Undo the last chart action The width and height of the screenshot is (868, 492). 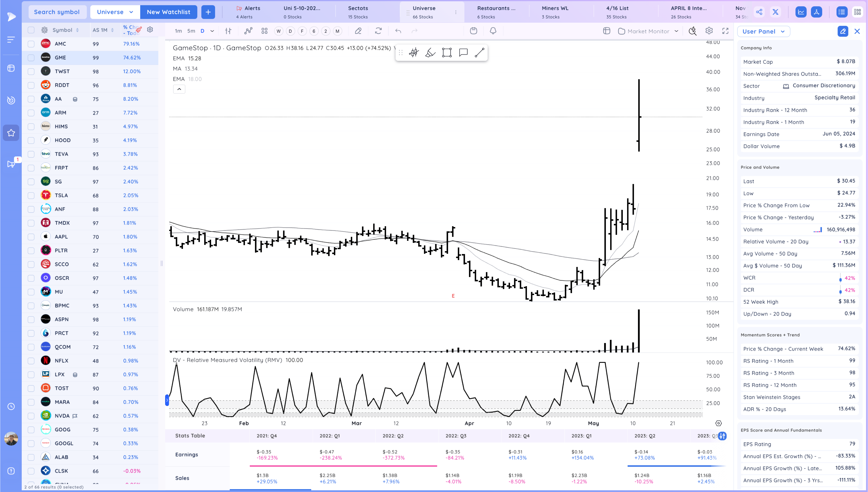click(398, 31)
